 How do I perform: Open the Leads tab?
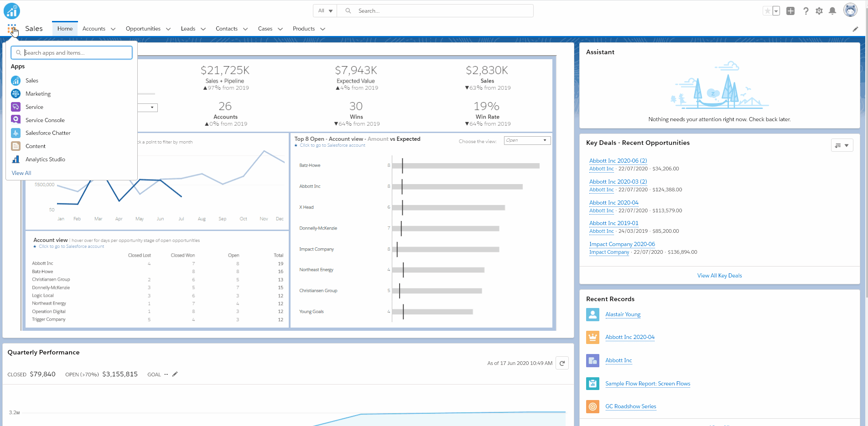point(188,29)
